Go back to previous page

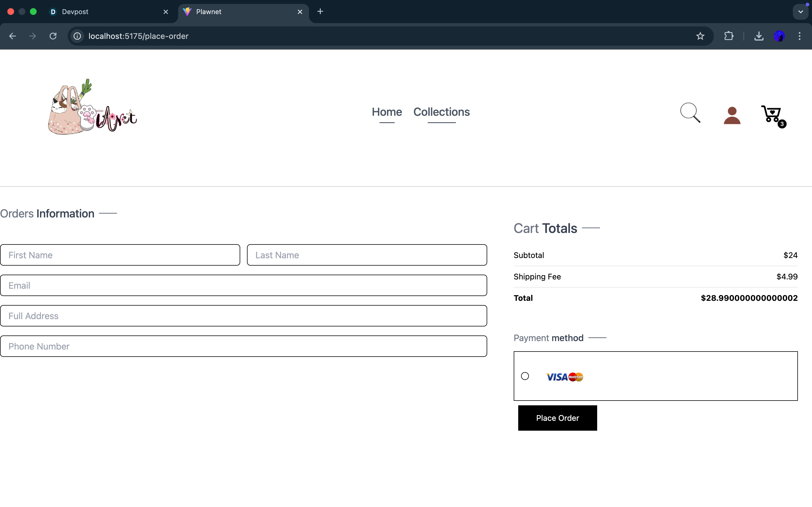point(12,36)
